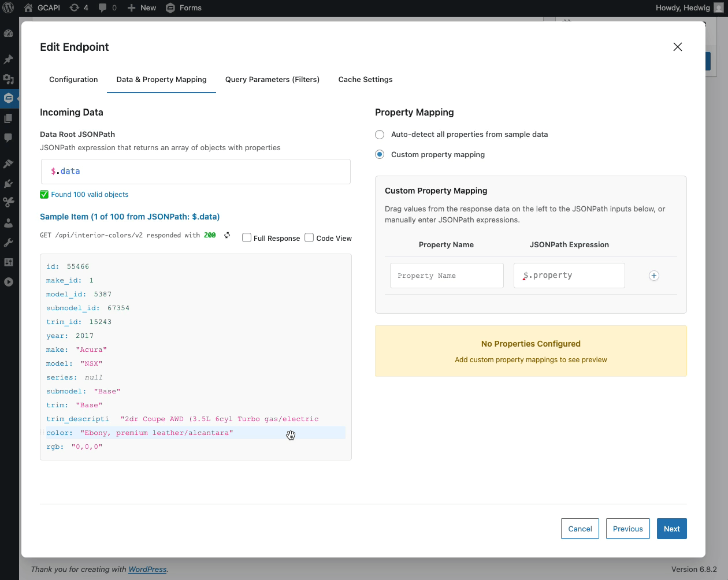728x580 pixels.
Task: Click the model: "NSX" row
Action: pos(196,363)
